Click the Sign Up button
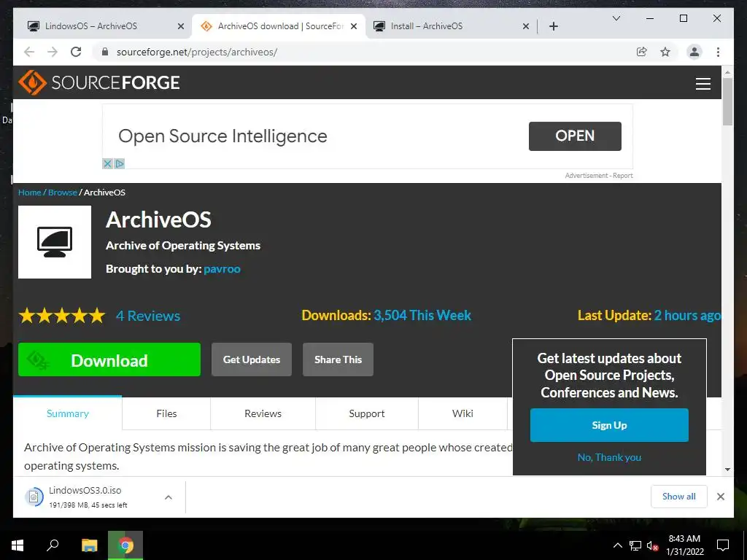This screenshot has height=560, width=747. [x=609, y=425]
